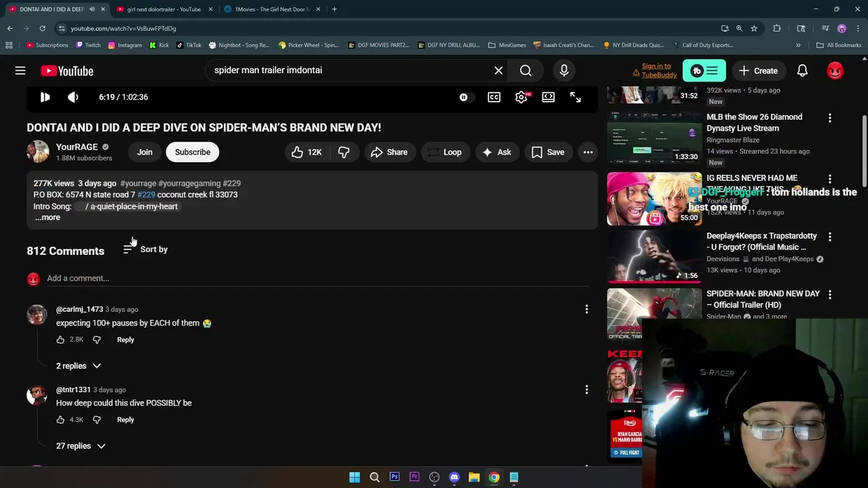
Task: Click the Add a comment field
Action: coord(319,279)
